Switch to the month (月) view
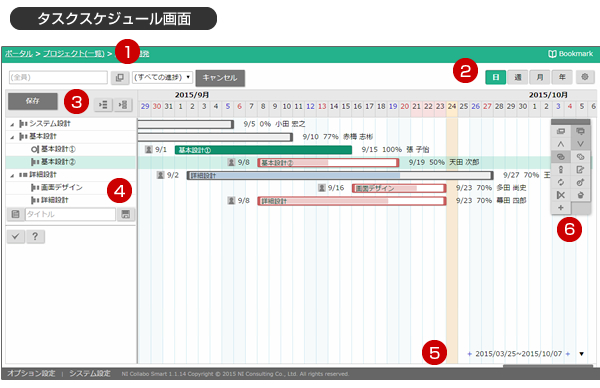 tap(540, 77)
